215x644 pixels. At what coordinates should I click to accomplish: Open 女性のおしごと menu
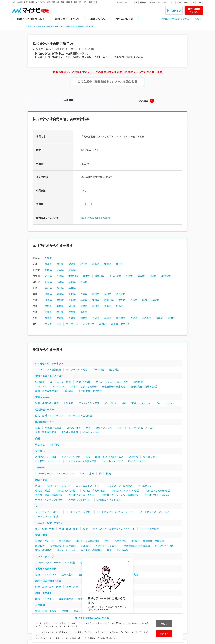tap(124, 19)
